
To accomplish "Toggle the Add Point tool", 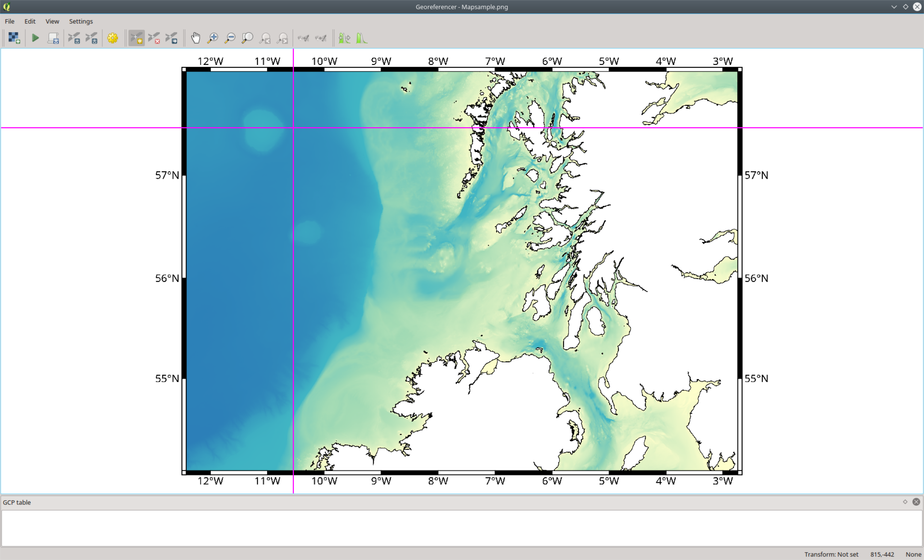I will 137,38.
